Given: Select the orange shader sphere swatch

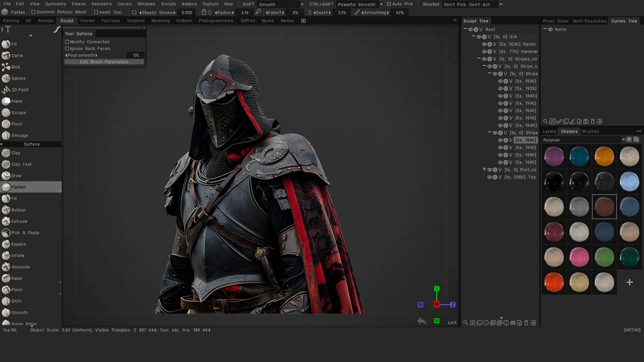Looking at the screenshot, I should [604, 156].
